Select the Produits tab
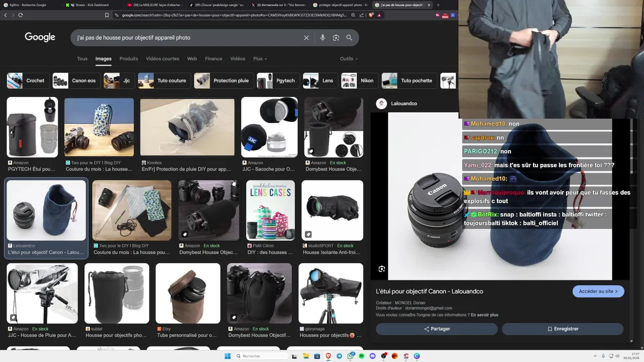644x362 pixels. [x=129, y=59]
